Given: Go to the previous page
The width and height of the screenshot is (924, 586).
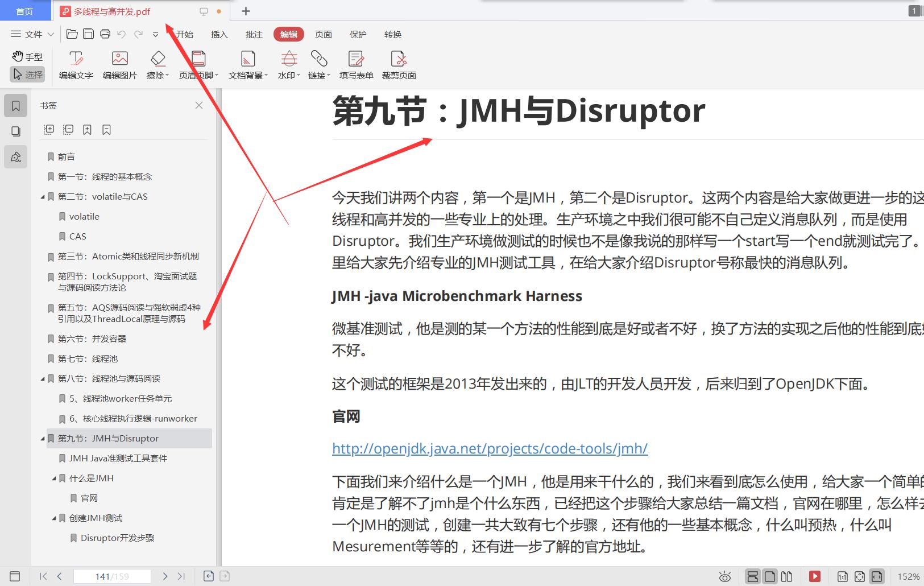Looking at the screenshot, I should 60,576.
